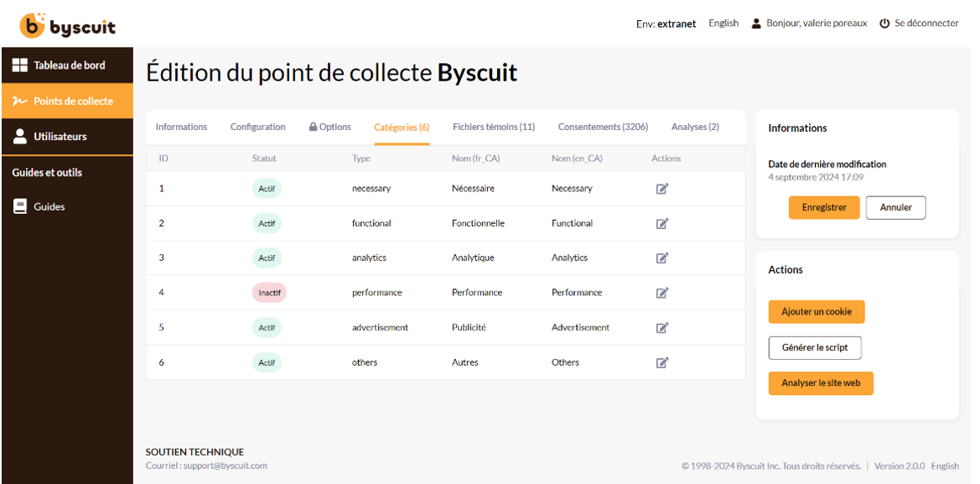
Task: Click the user profile icon near Bonjour
Action: click(756, 23)
